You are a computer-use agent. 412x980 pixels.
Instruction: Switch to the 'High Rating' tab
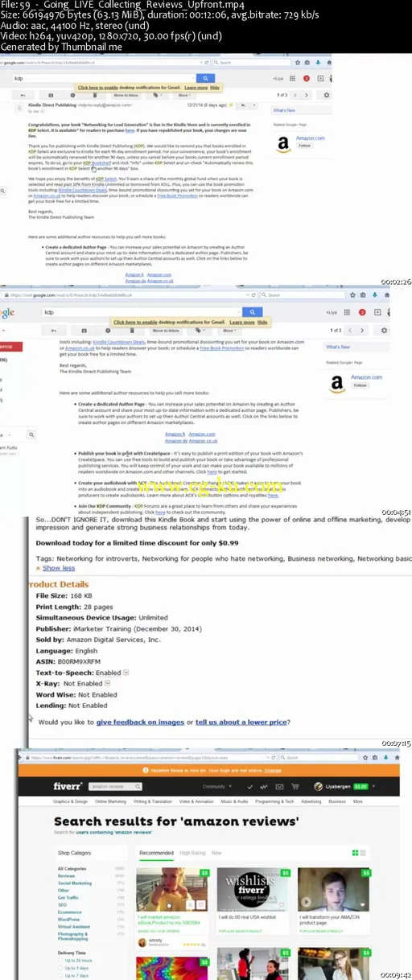click(192, 852)
